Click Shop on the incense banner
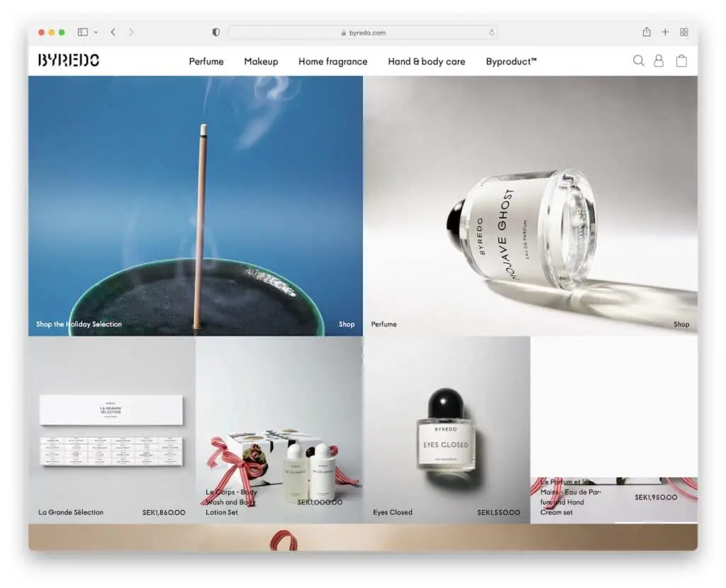Image resolution: width=726 pixels, height=588 pixels. pyautogui.click(x=347, y=324)
